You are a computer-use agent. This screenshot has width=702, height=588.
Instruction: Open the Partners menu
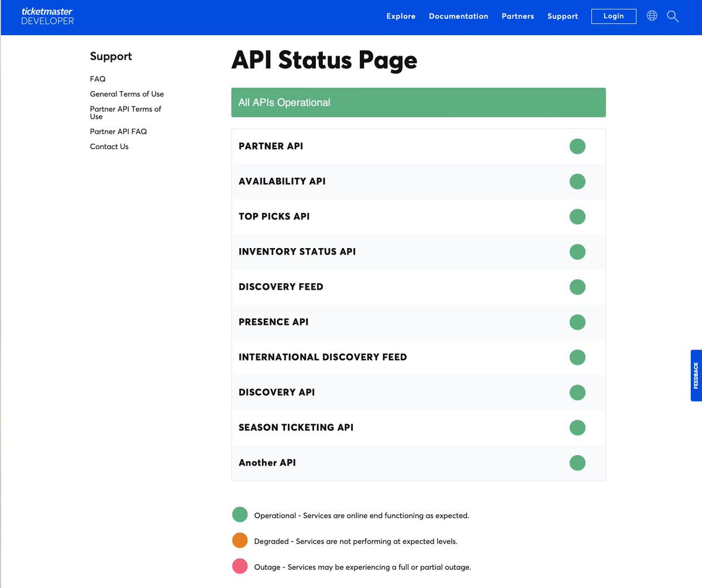tap(518, 16)
